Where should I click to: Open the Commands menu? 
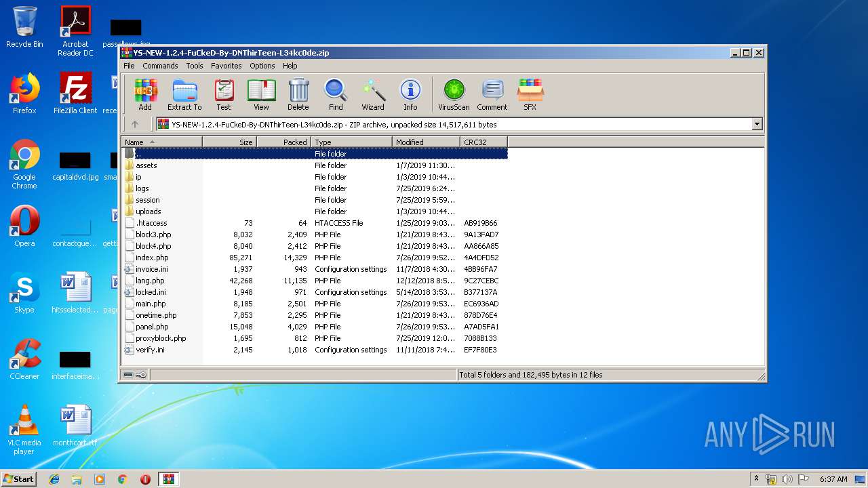pyautogui.click(x=160, y=66)
